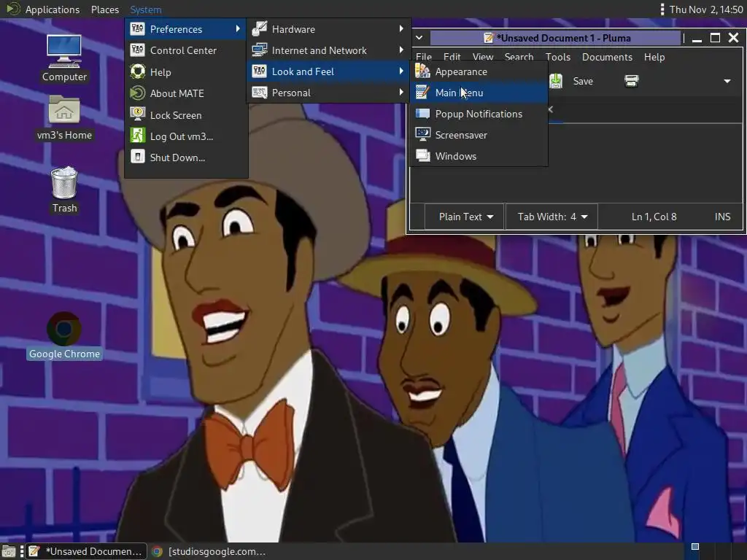Select Popup Notifications entry
This screenshot has width=747, height=560.
tap(479, 114)
